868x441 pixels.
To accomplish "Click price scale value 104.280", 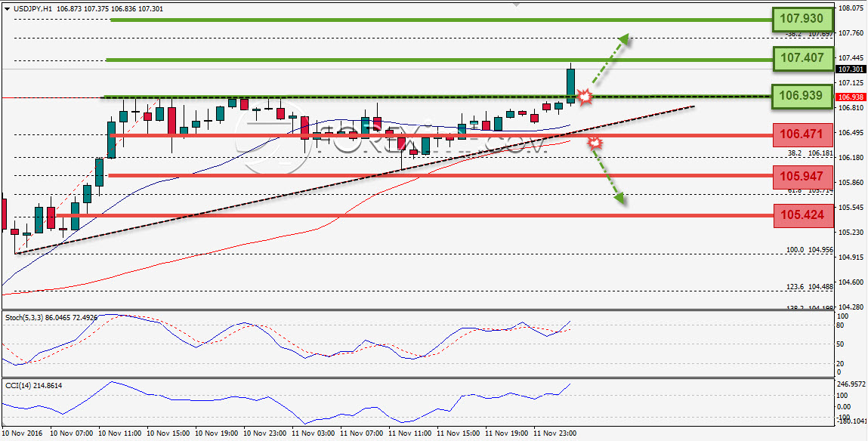I will [x=851, y=307].
